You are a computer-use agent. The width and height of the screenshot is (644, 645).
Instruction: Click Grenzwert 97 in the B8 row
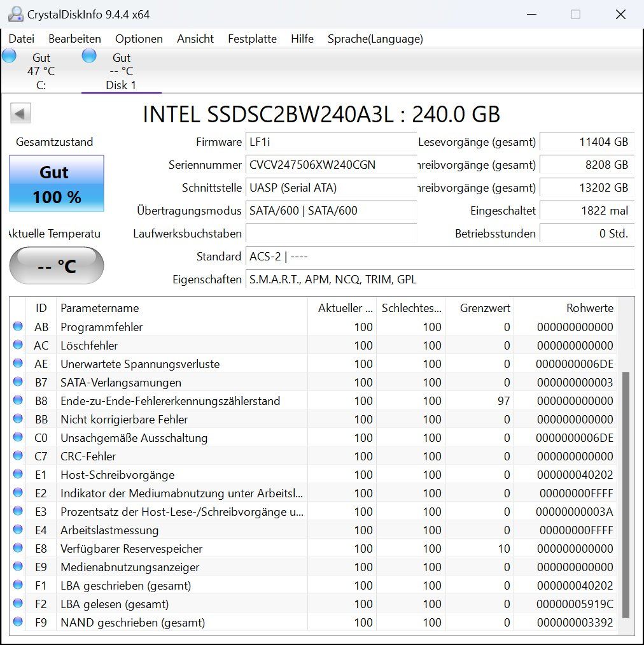pos(503,400)
